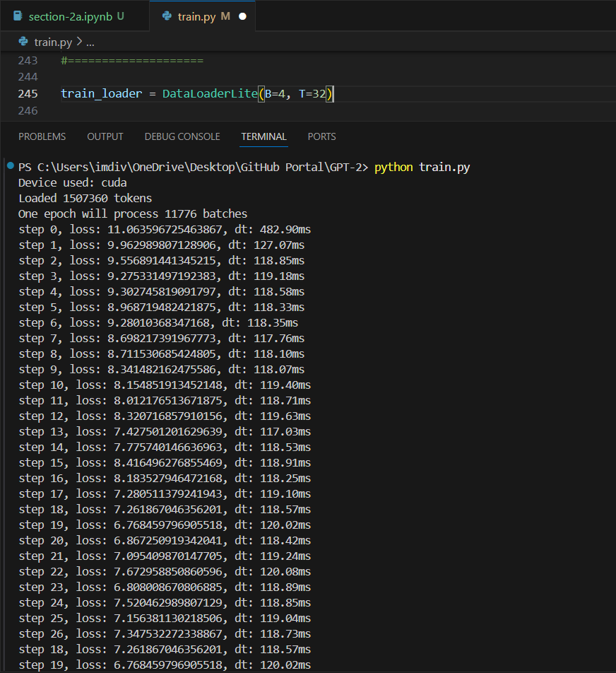The image size is (616, 673).
Task: Click line number 245 in the gutter
Action: (28, 93)
